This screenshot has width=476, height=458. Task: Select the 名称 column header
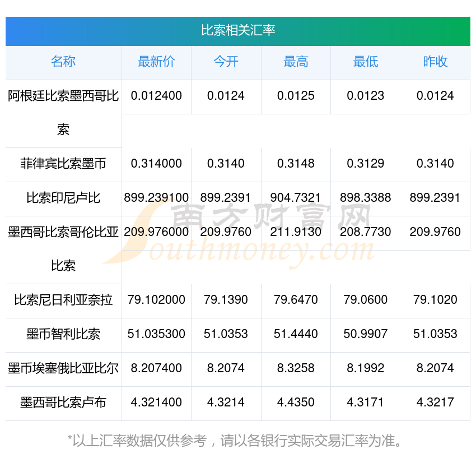point(63,62)
